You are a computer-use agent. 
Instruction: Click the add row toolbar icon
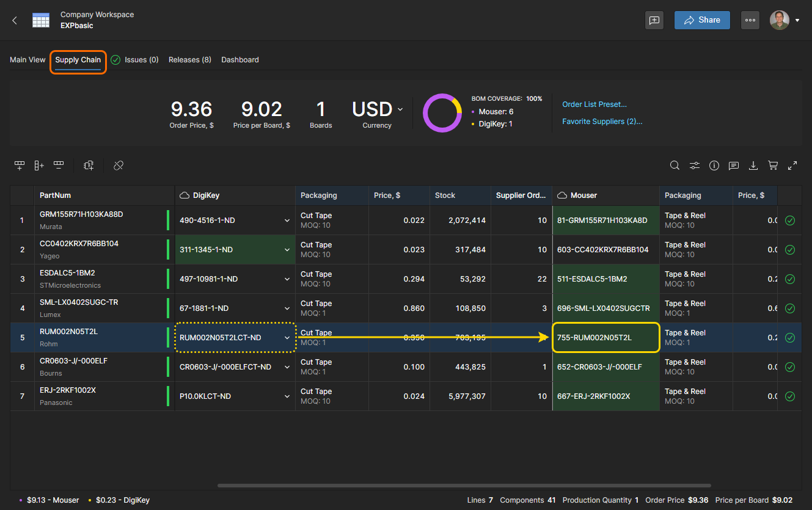pyautogui.click(x=20, y=165)
